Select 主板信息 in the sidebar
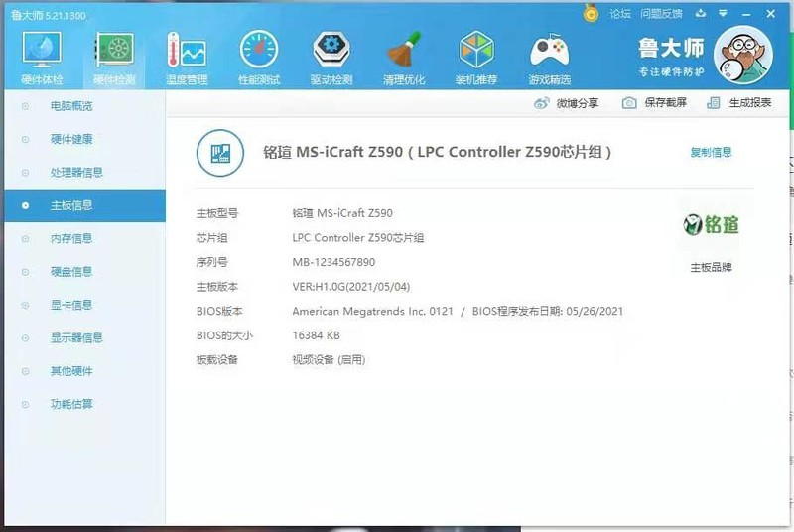 (84, 205)
